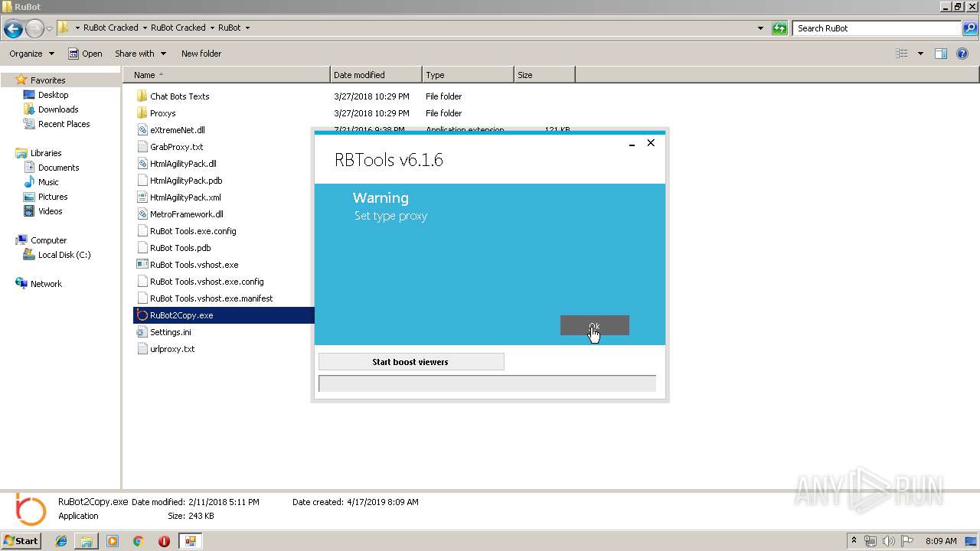
Task: Click the Explorer Help icon
Action: pos(963,54)
